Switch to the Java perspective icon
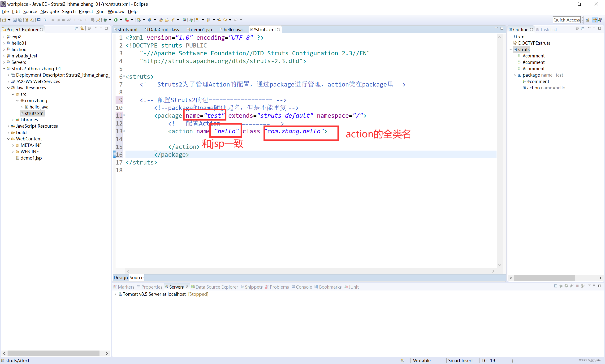Viewport: 605px width, 364px height. tap(600, 20)
